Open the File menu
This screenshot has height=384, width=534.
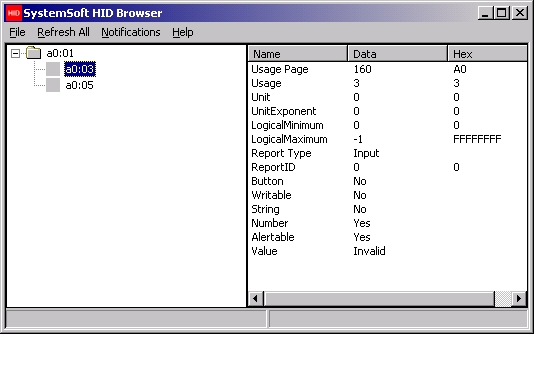pos(17,32)
